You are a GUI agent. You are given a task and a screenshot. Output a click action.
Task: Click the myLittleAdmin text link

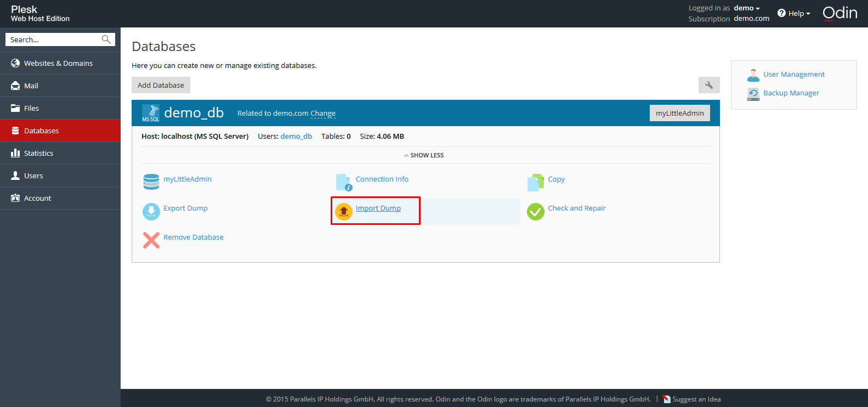coord(188,179)
